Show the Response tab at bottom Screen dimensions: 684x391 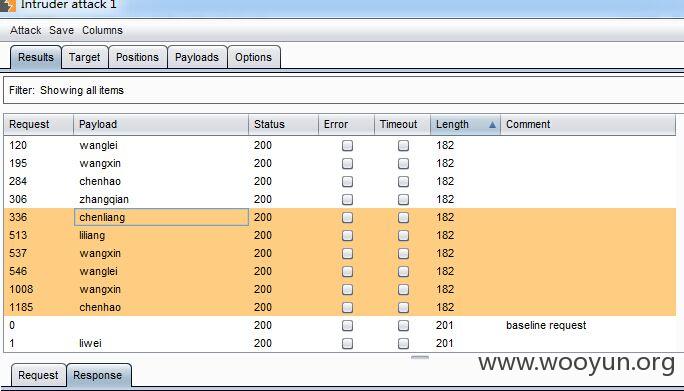(98, 375)
